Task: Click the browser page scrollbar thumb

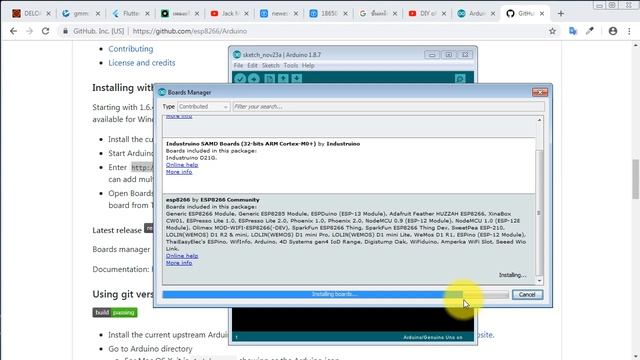Action: coord(636,179)
